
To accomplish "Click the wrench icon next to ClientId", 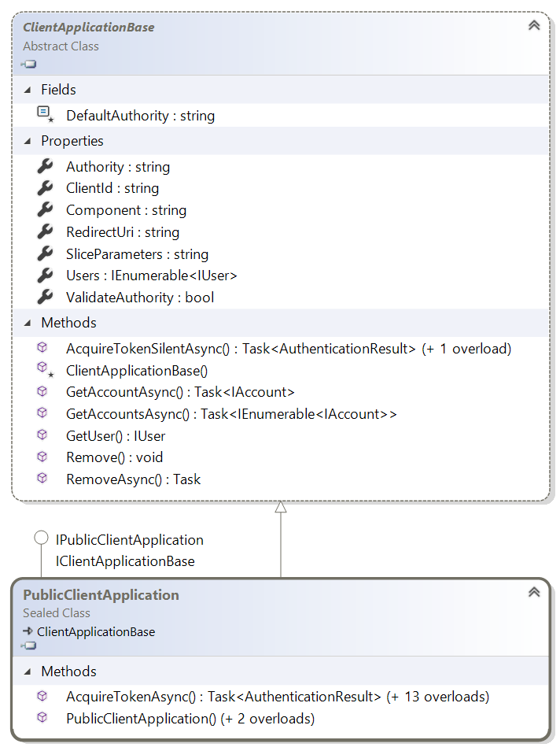I will tap(45, 187).
